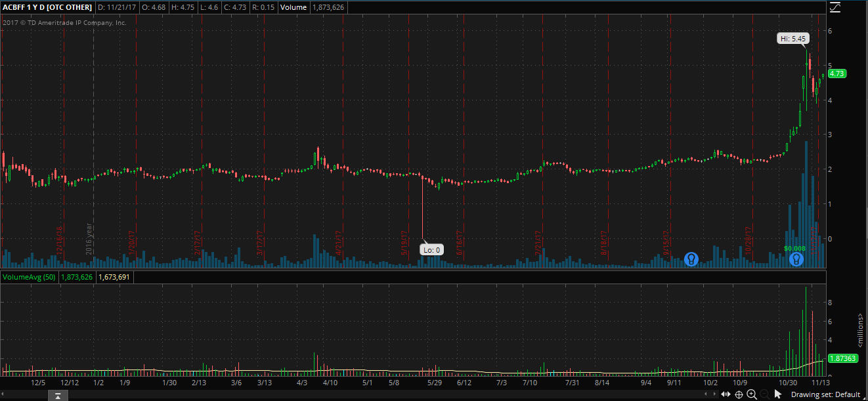The height and width of the screenshot is (401, 868).
Task: Click the ACBFF 1 Y D symbol label
Action: pos(47,7)
